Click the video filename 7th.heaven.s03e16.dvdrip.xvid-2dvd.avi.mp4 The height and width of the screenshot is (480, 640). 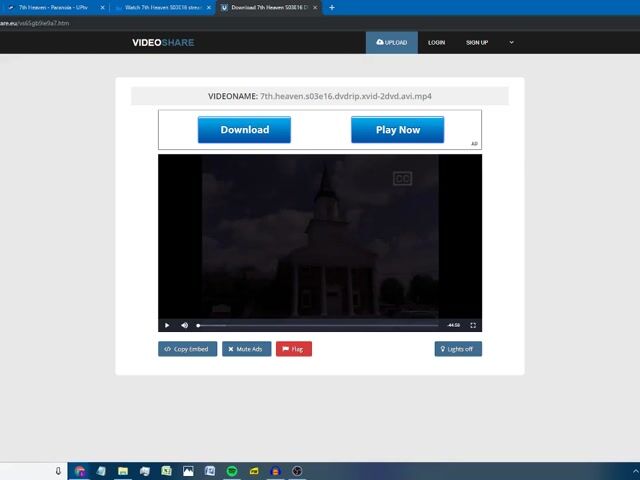[346, 96]
